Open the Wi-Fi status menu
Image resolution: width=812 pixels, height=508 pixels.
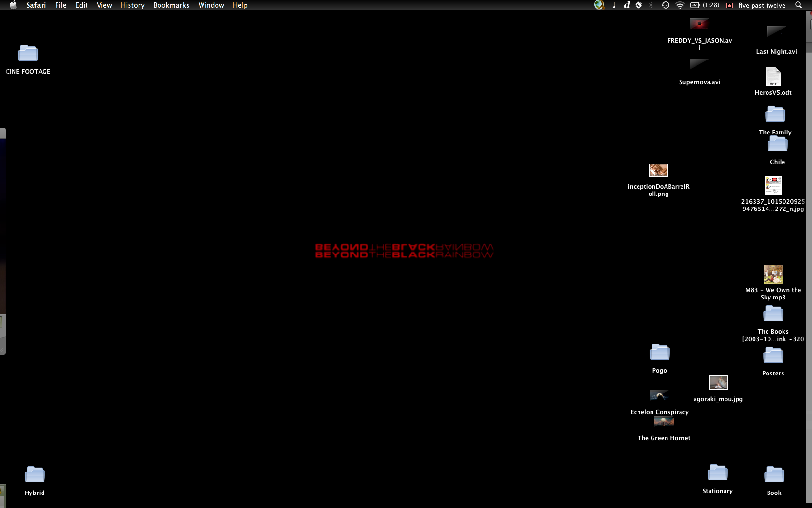pos(680,5)
